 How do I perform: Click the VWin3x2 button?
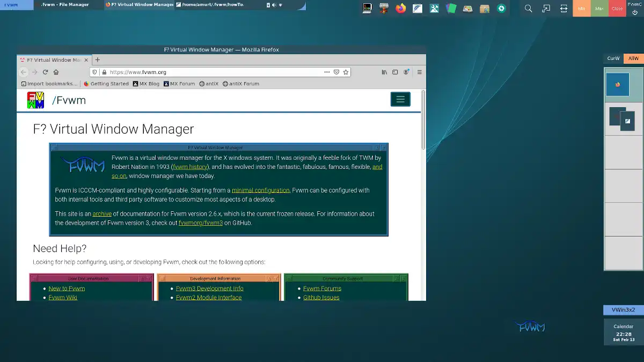[x=623, y=310]
